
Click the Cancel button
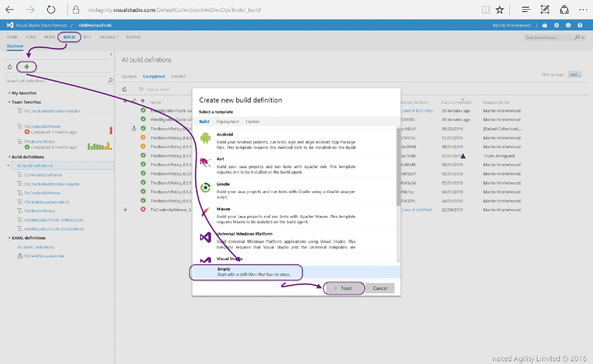tap(380, 288)
